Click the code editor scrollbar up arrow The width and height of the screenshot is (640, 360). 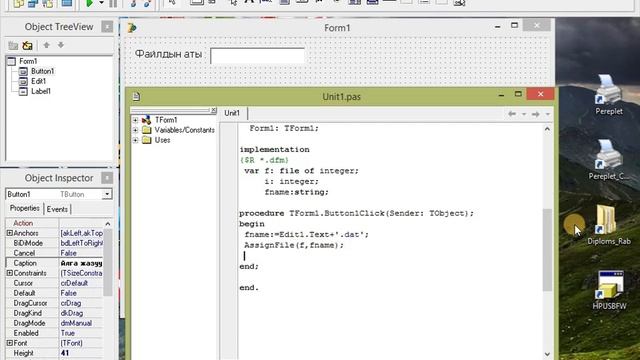pos(547,129)
